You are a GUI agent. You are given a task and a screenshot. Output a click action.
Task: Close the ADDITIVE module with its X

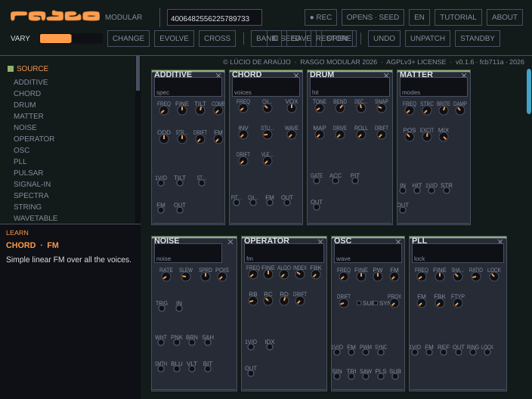click(218, 76)
